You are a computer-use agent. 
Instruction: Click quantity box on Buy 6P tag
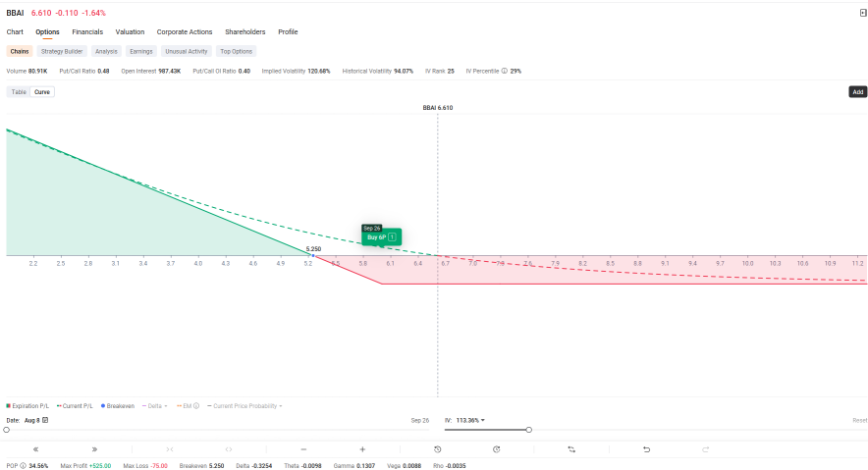click(392, 237)
